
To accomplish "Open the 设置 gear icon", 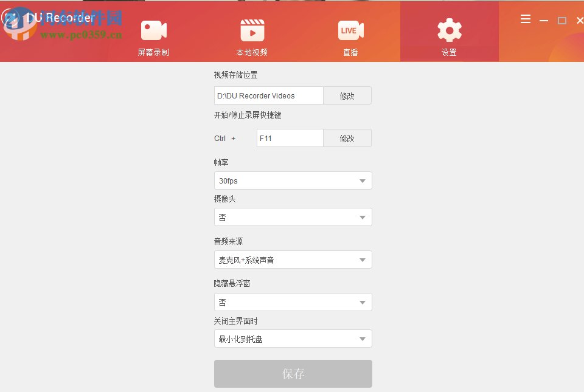I will (449, 30).
